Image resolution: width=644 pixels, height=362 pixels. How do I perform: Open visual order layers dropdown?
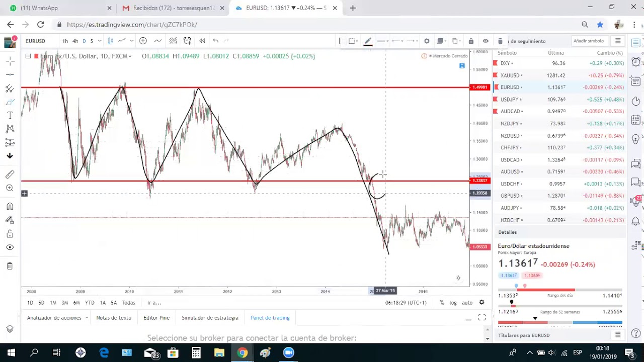click(x=442, y=41)
